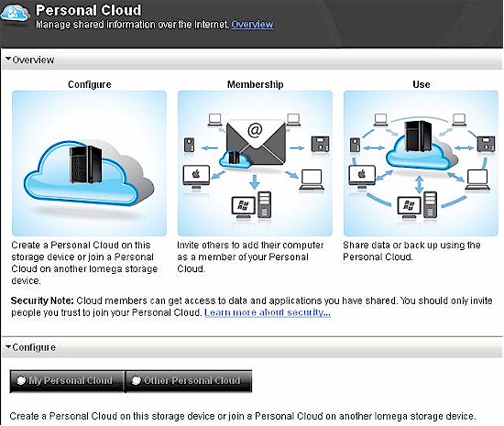Screen dimensions: 504x426
Task: Click the Security Note label
Action: (x=42, y=300)
